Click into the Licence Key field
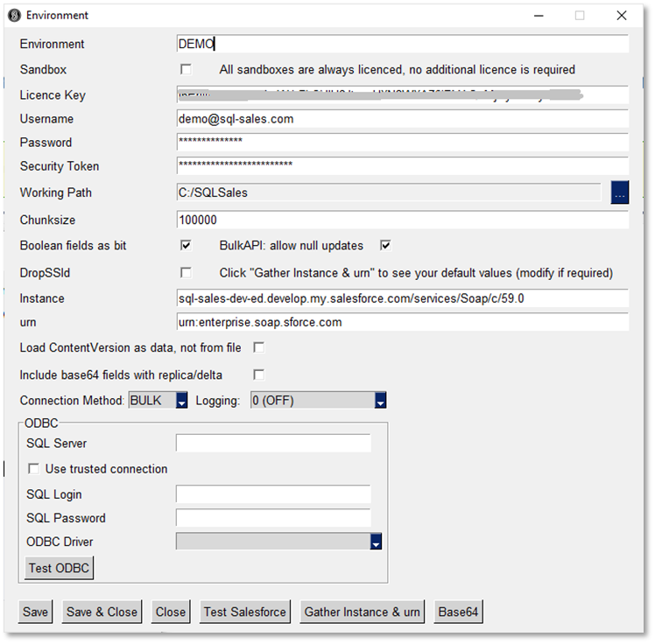The image size is (655, 644). [403, 95]
